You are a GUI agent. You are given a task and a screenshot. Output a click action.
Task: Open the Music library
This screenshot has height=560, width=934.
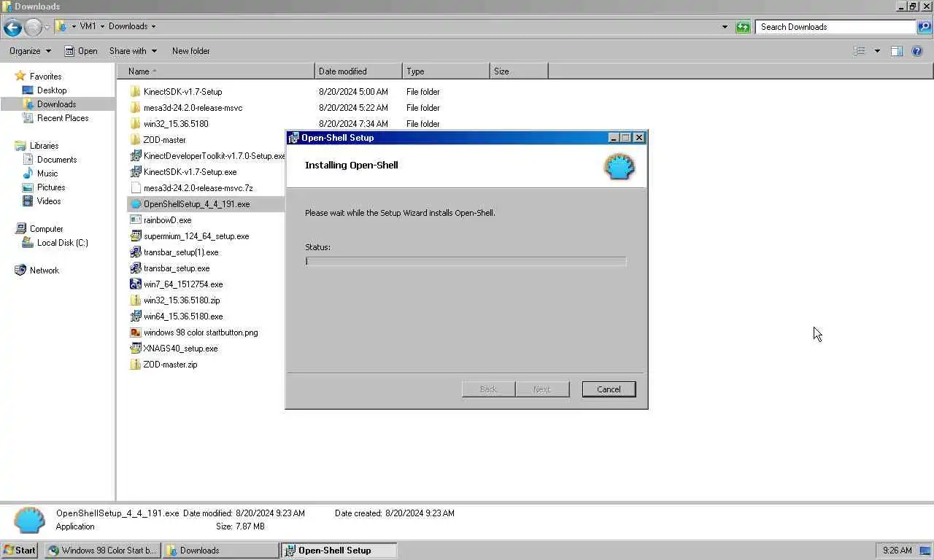tap(47, 174)
